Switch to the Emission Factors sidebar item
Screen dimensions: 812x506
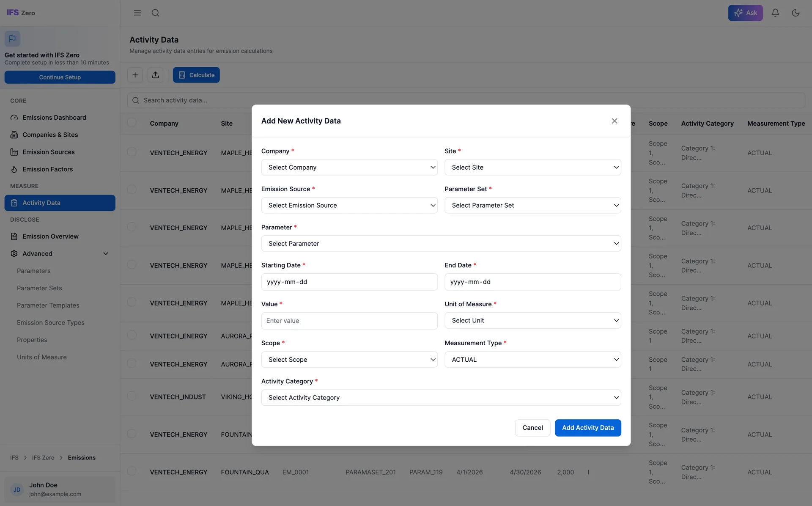[x=47, y=169]
